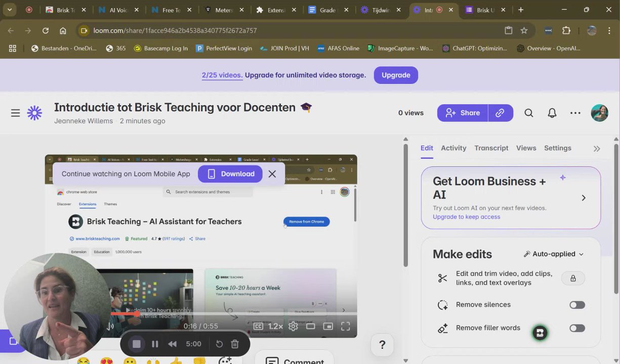
Task: Open the bookmarks apps grid icon
Action: coord(13,49)
